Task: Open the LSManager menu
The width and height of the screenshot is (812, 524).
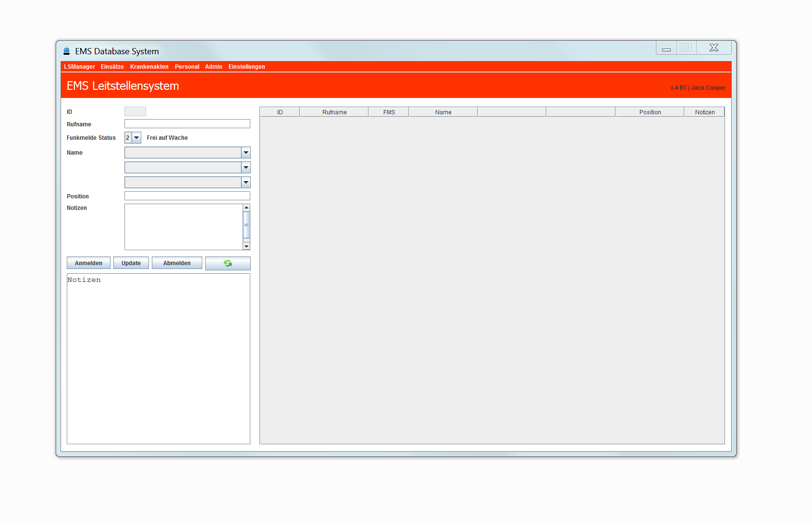Action: (79, 67)
